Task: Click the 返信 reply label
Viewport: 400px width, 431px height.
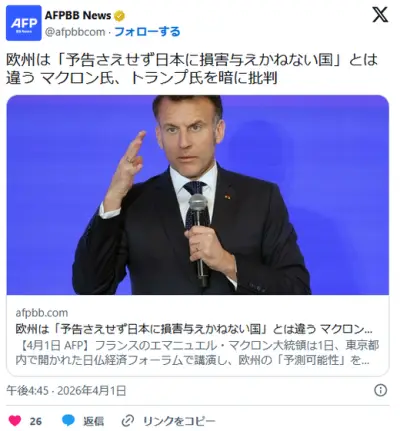Action: pyautogui.click(x=93, y=421)
